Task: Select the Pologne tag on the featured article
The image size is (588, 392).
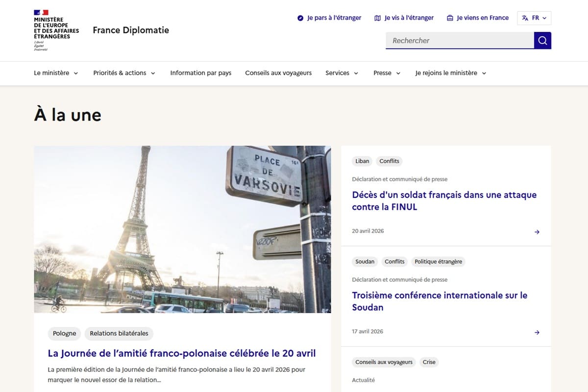Action: pos(64,333)
